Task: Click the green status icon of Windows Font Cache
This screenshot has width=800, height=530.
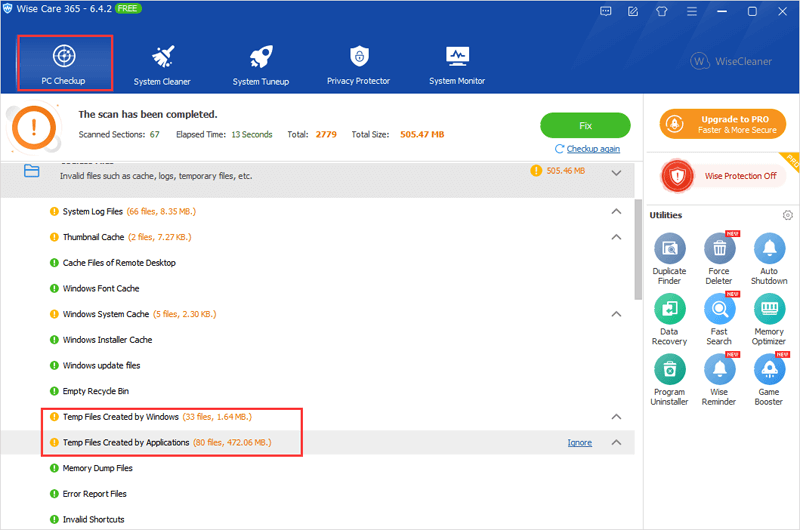Action: [54, 288]
